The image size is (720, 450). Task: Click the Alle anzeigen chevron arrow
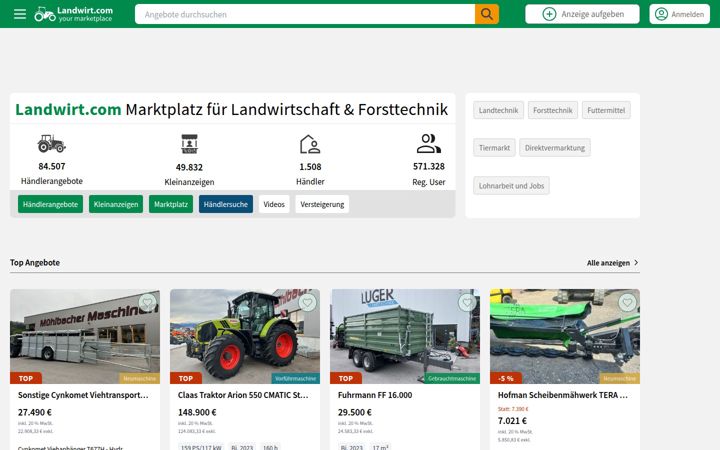click(636, 263)
